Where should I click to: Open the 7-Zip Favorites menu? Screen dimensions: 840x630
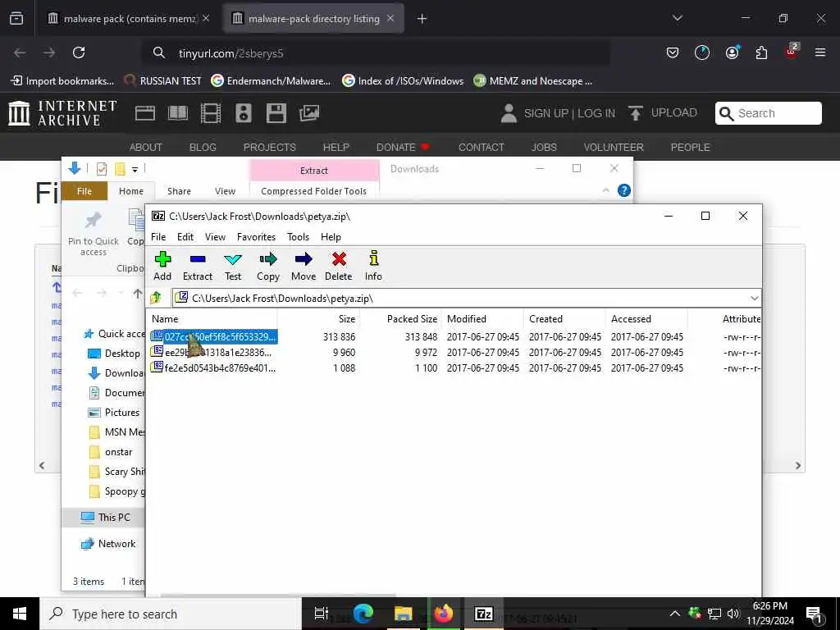256,237
